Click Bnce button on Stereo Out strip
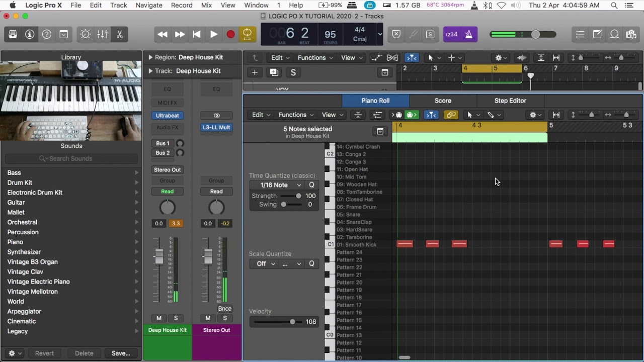 pyautogui.click(x=224, y=309)
